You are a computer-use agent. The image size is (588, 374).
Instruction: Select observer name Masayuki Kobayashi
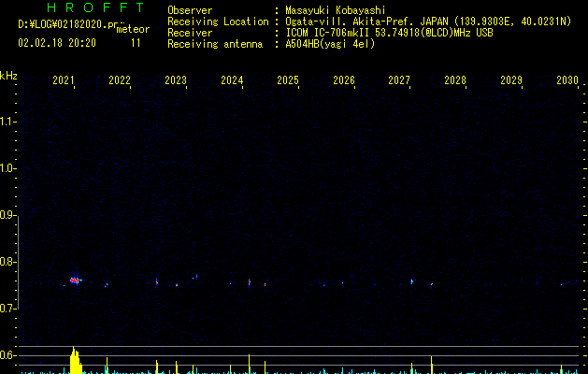[x=336, y=10]
